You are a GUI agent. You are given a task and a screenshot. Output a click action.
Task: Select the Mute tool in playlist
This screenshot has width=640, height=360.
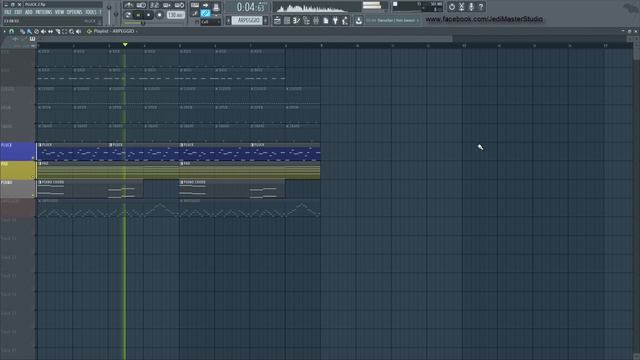[x=43, y=31]
